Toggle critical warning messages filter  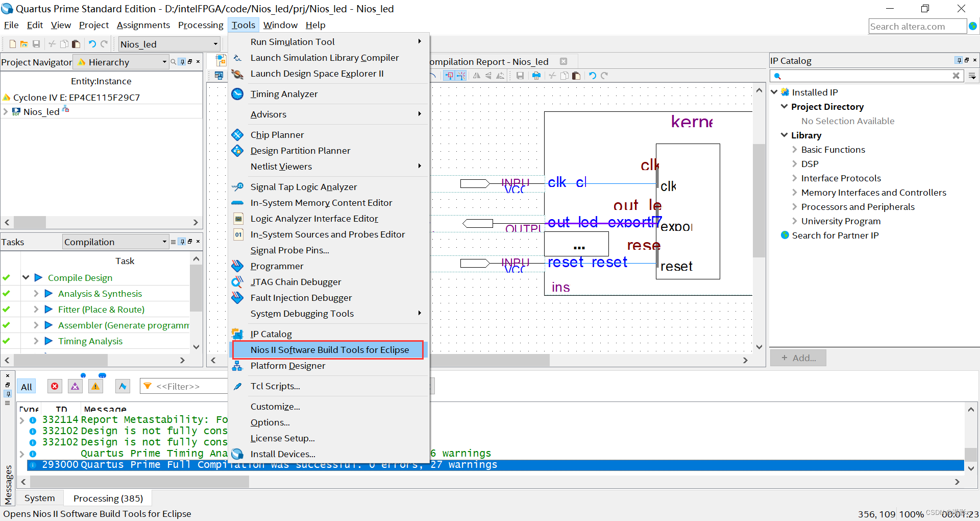pos(75,386)
